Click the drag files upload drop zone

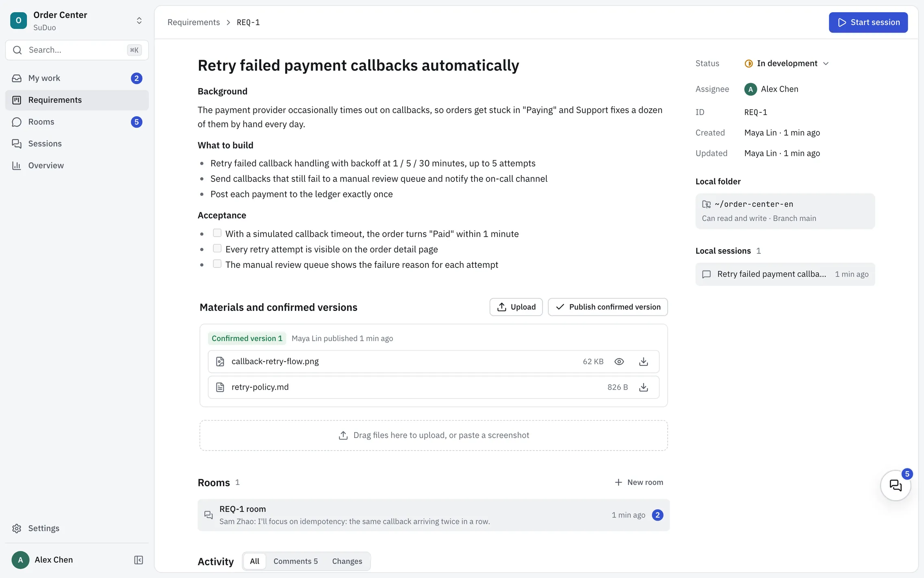(x=434, y=436)
